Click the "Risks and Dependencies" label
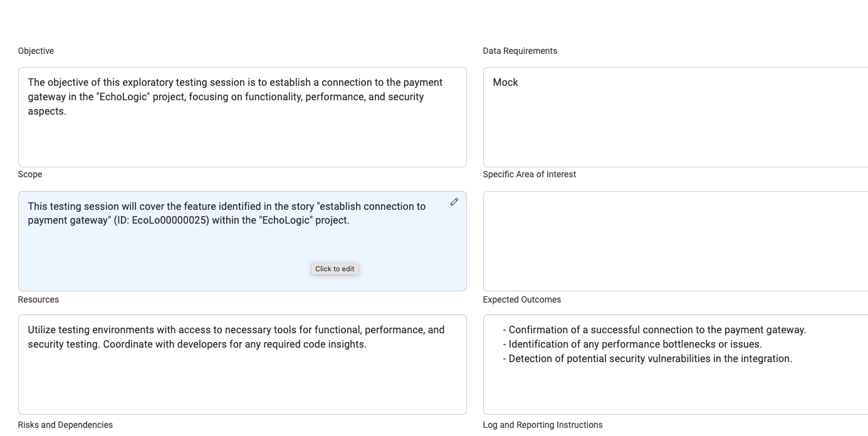This screenshot has height=436, width=868. point(65,425)
